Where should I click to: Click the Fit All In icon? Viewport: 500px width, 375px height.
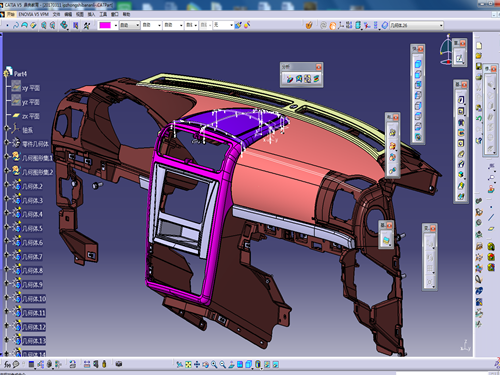coord(188,365)
